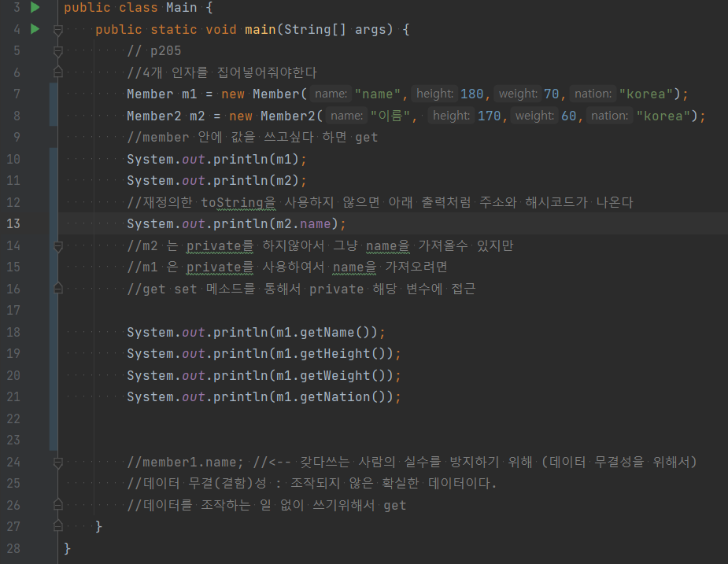Click the closing brace on line 28
Image resolution: width=728 pixels, height=564 pixels.
pyautogui.click(x=68, y=548)
